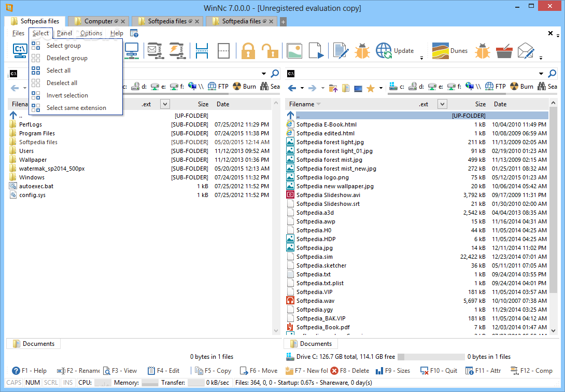565x392 pixels.
Task: Click the network computer toolbar icon
Action: 132,50
